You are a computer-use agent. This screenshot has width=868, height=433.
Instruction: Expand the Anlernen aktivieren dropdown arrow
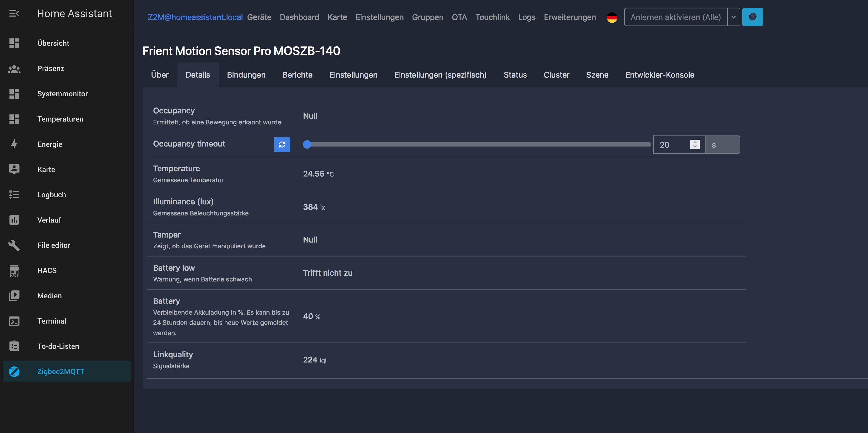pyautogui.click(x=733, y=17)
